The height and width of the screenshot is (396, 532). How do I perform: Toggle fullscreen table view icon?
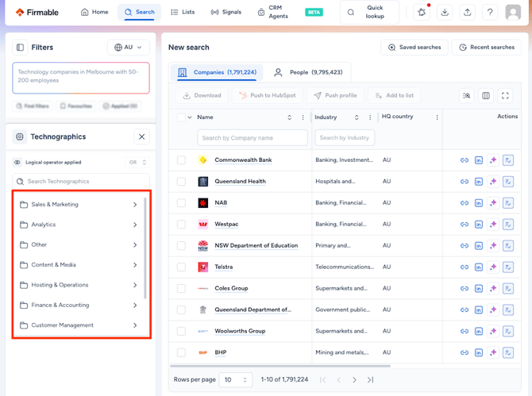[505, 95]
